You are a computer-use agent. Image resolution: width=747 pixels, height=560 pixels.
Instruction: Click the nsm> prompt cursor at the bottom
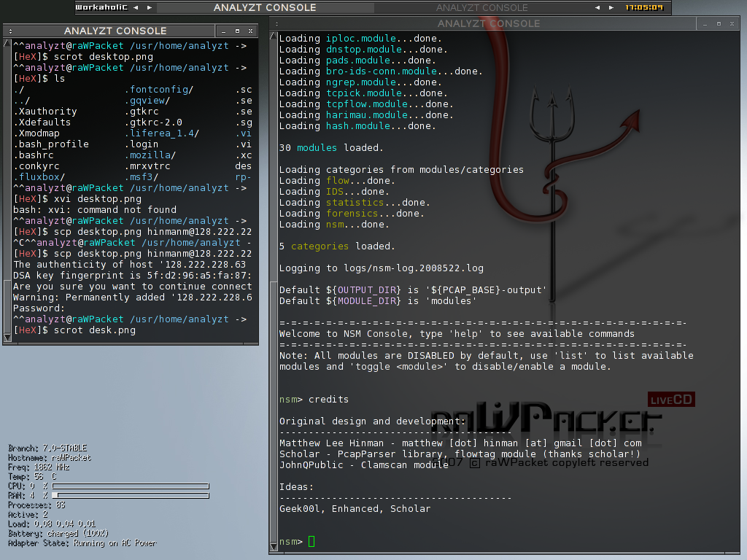point(311,542)
